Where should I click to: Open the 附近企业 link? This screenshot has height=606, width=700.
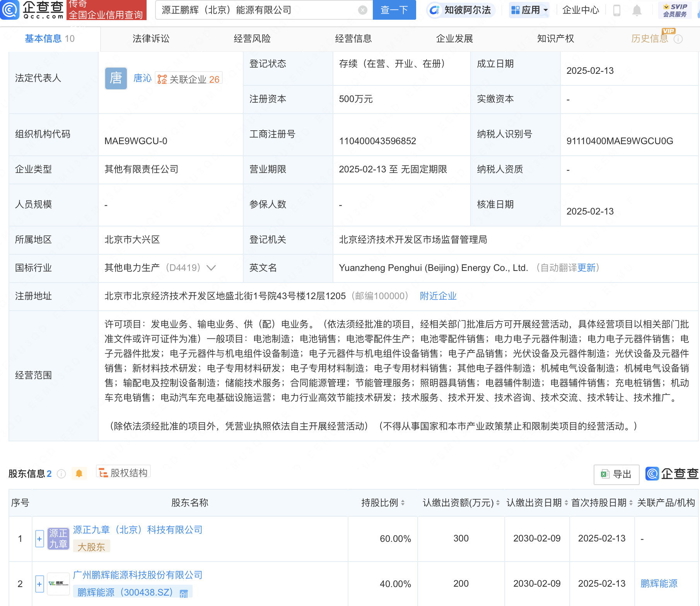pos(438,296)
